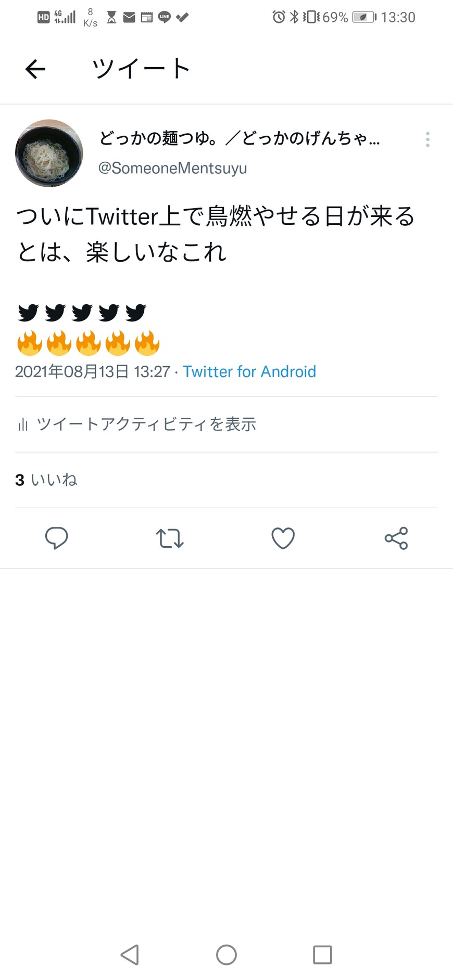The image size is (453, 980).
Task: Show tweet activity (ツイートアクティビティを表示)
Action: tap(146, 424)
